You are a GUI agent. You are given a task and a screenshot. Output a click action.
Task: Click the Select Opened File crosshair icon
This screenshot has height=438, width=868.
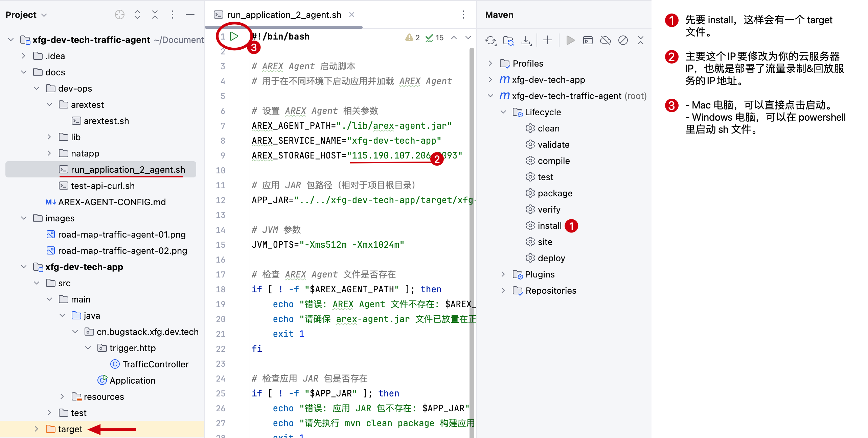pos(120,15)
